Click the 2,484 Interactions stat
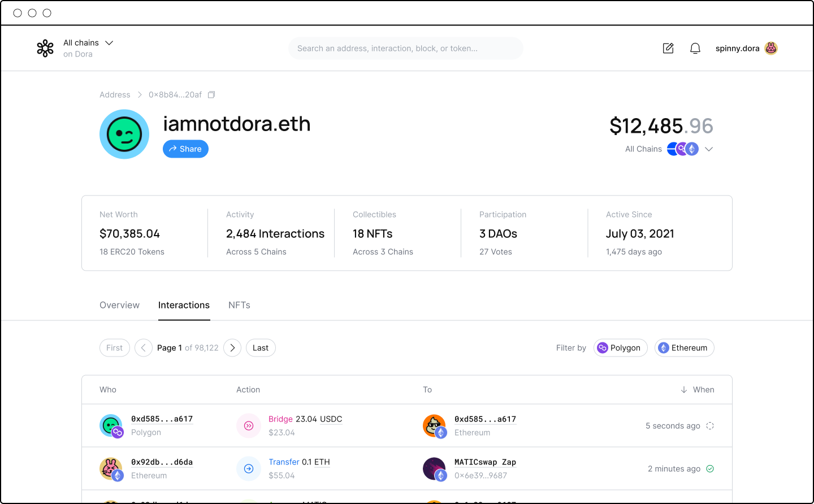814x504 pixels. (275, 234)
